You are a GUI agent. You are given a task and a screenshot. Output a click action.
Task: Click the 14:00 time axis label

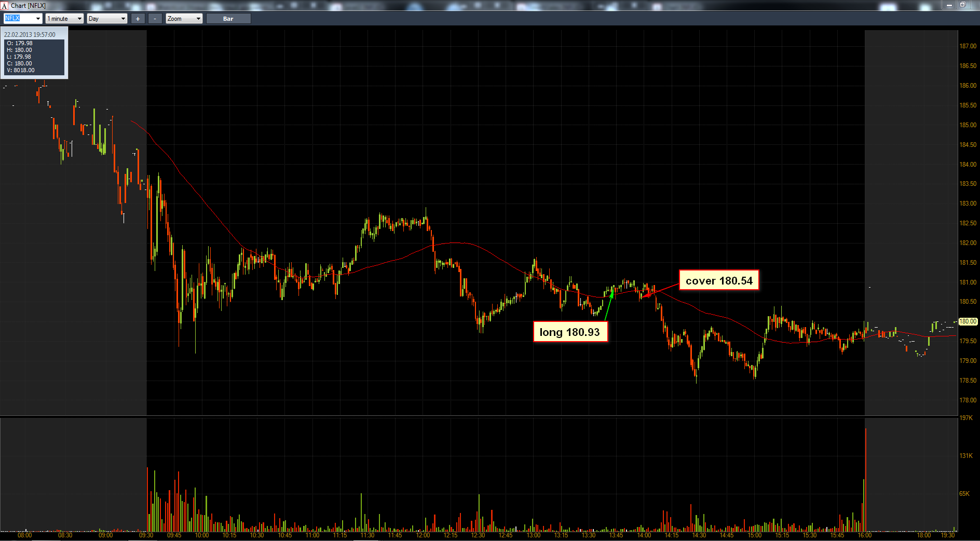point(644,535)
